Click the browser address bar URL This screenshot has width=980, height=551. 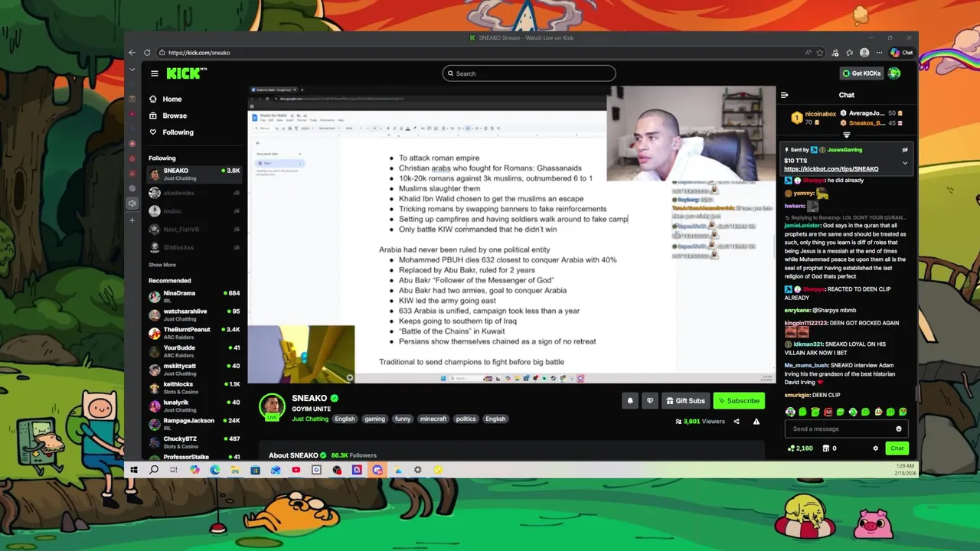pos(199,53)
